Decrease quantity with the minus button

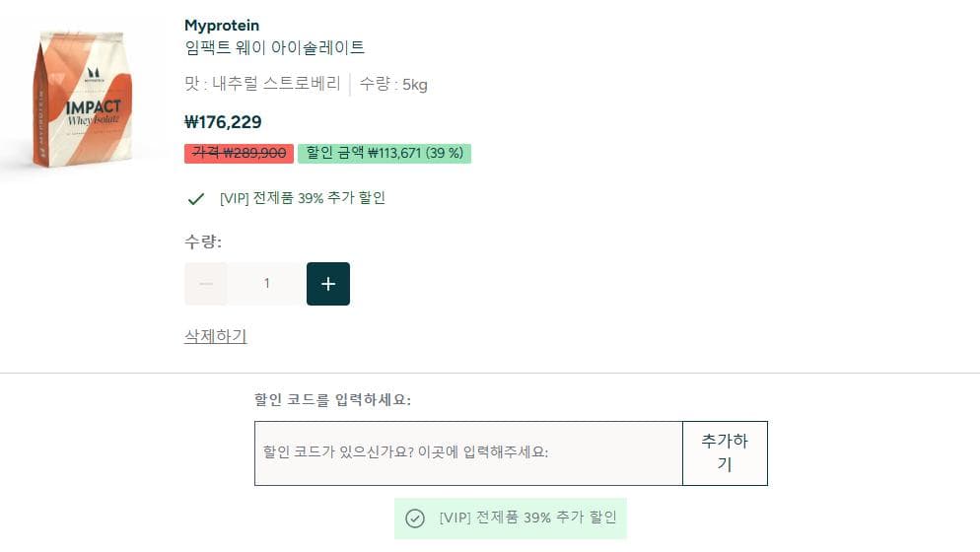(206, 284)
